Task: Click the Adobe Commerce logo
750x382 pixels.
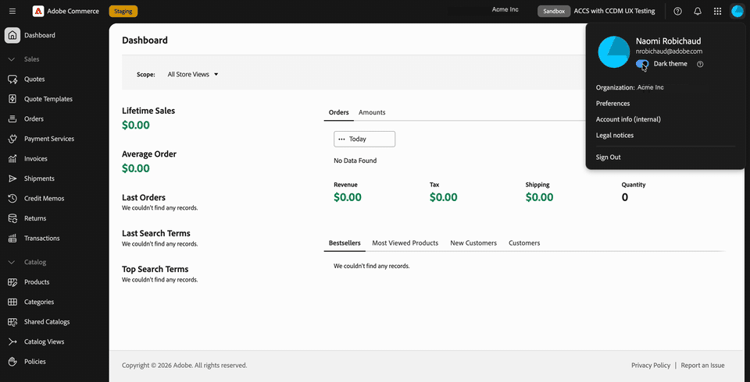Action: (38, 11)
